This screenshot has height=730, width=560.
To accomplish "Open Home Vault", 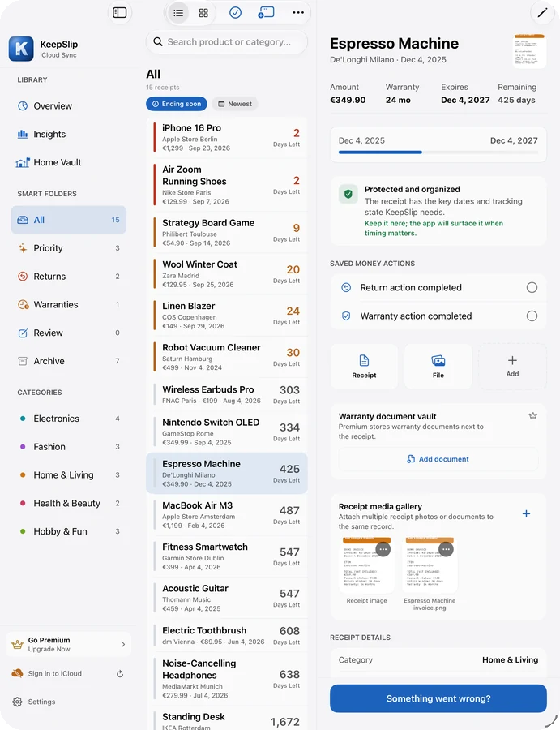I will click(68, 162).
